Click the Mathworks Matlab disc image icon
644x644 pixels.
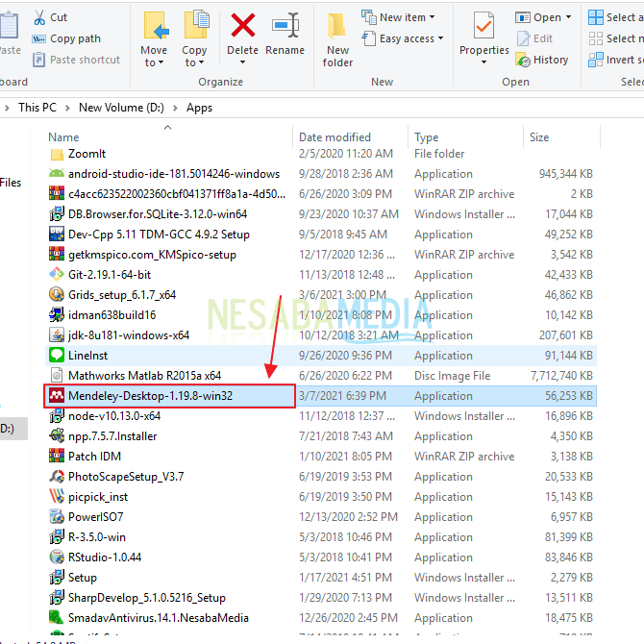point(57,376)
